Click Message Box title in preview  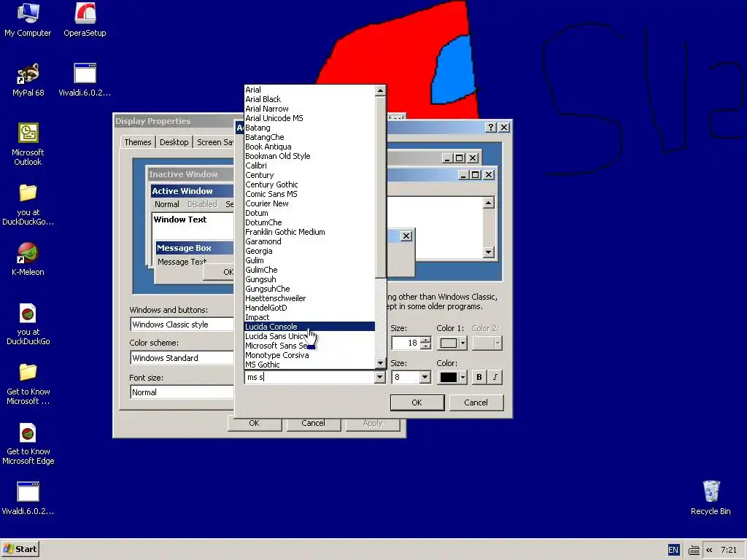point(184,248)
